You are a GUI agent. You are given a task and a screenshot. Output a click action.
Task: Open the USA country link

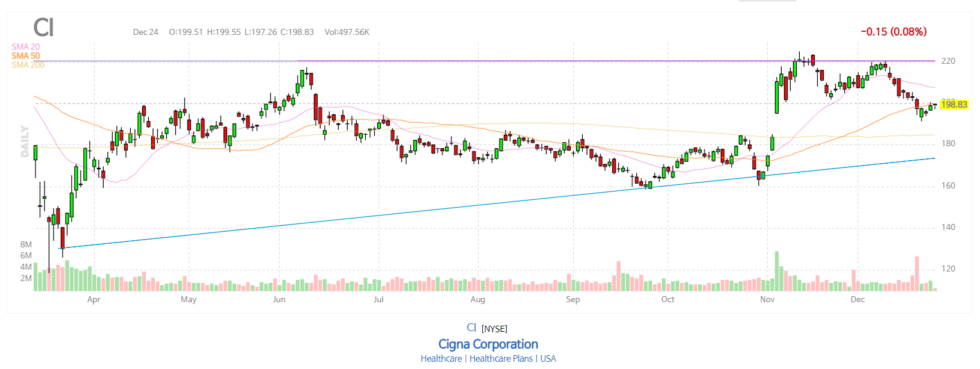point(548,359)
